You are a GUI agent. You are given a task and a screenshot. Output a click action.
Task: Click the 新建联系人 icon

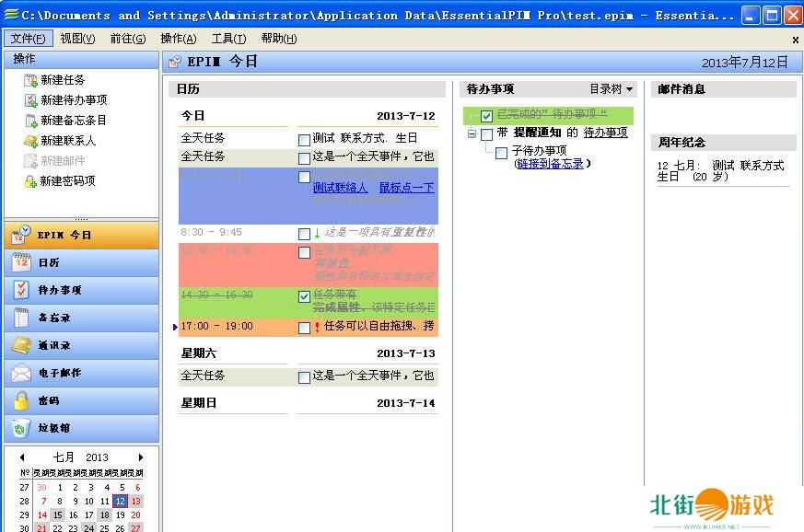(30, 141)
